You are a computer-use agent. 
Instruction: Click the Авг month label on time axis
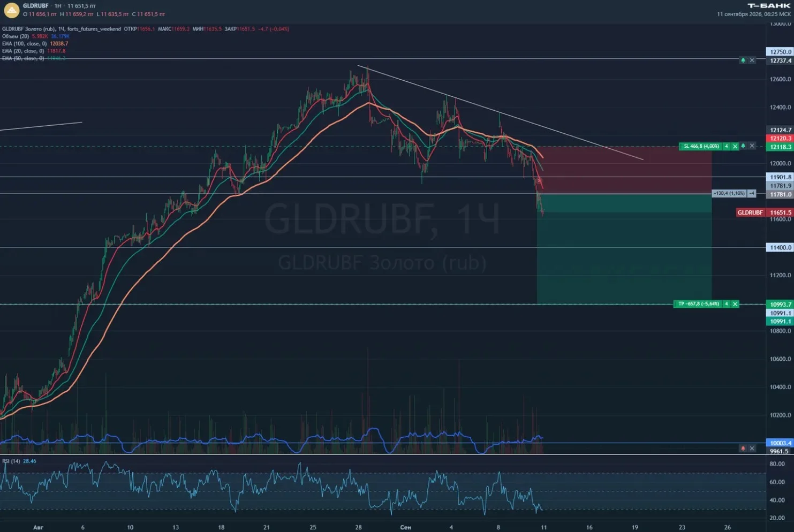[38, 527]
